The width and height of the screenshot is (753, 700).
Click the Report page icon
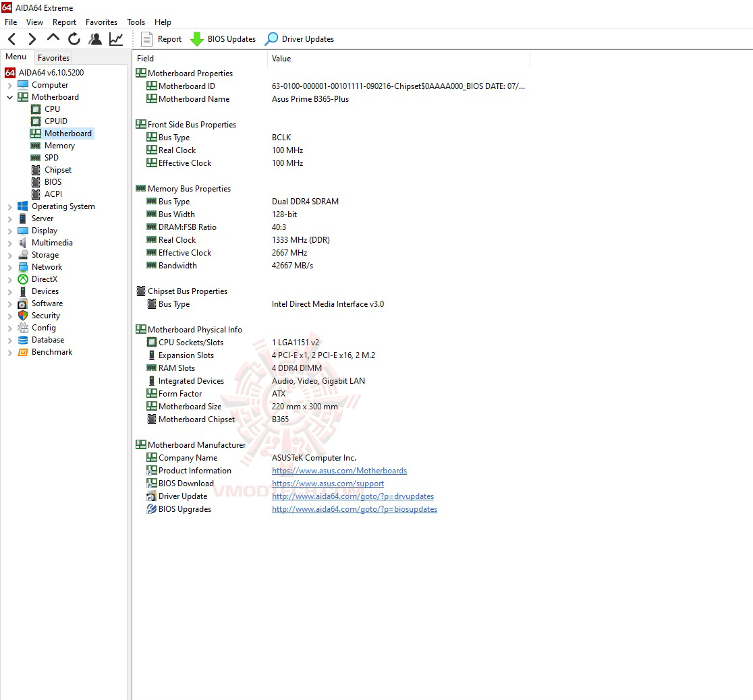coord(147,39)
